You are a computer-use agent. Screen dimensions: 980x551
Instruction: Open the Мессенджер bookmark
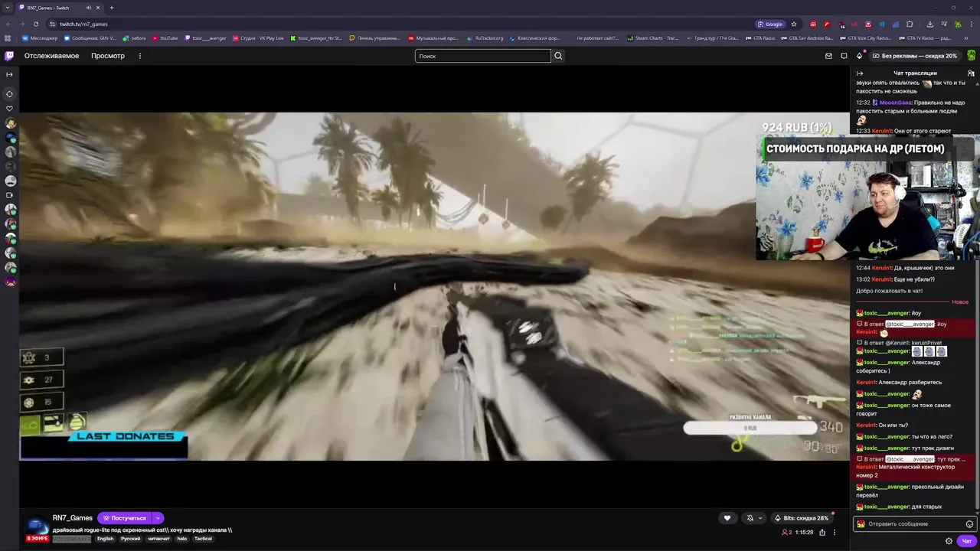click(41, 37)
